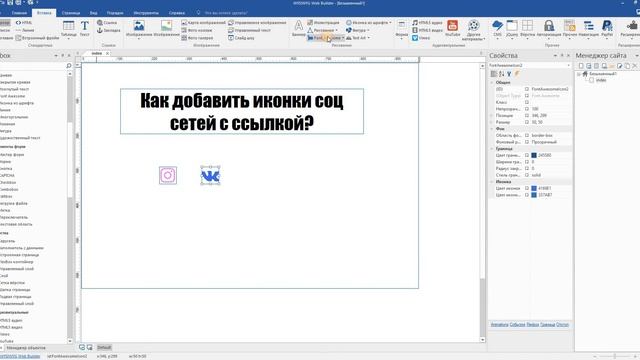Viewport: 640px width, 360px height.
Task: Search the Toolbox with the magnifier icon
Action: [69, 65]
